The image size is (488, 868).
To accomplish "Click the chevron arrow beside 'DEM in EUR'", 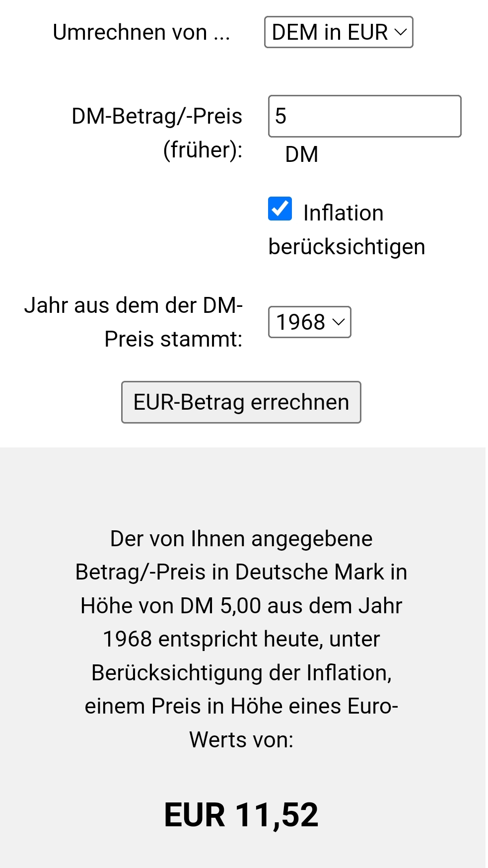I will (x=400, y=32).
